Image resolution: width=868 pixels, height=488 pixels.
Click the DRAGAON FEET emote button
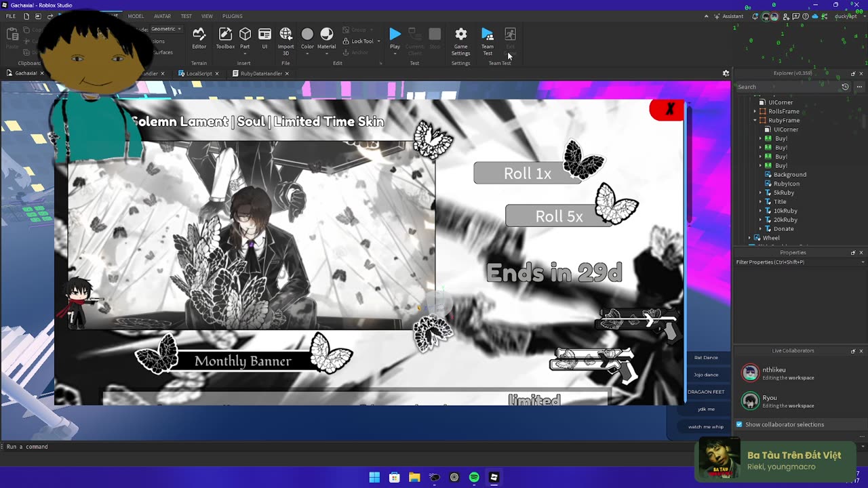pos(706,392)
